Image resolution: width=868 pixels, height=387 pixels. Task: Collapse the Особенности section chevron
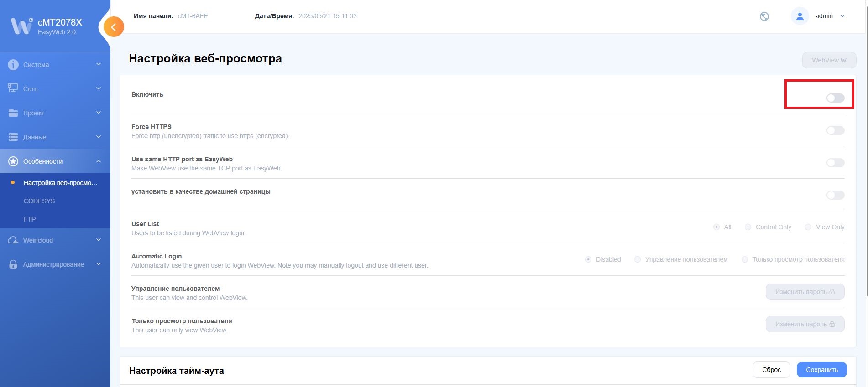(x=99, y=161)
